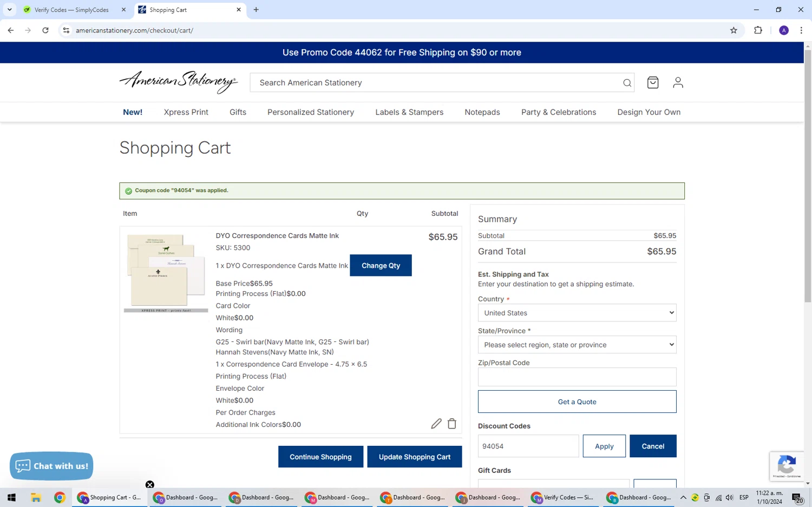Go back to previous page

click(11, 30)
